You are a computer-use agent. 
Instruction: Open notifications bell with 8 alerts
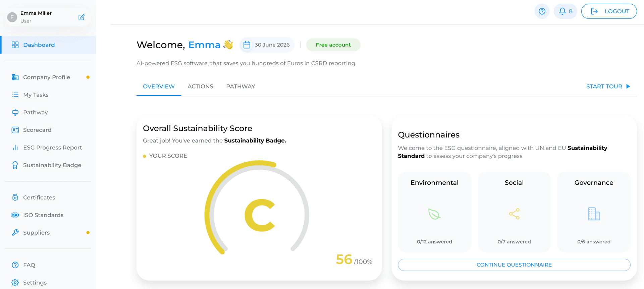click(565, 11)
